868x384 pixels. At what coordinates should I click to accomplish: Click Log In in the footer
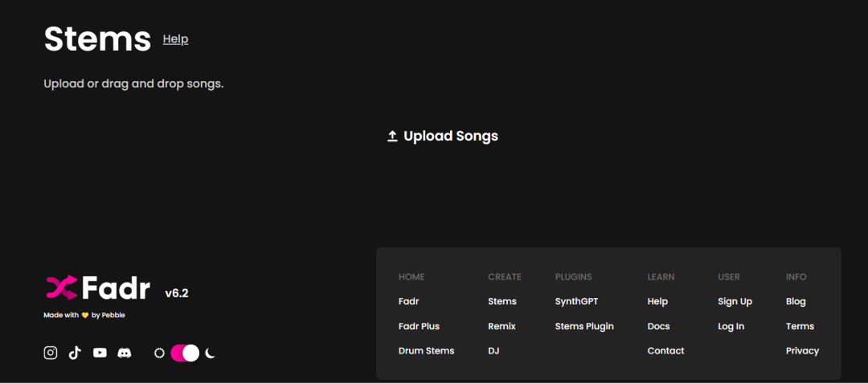(731, 326)
